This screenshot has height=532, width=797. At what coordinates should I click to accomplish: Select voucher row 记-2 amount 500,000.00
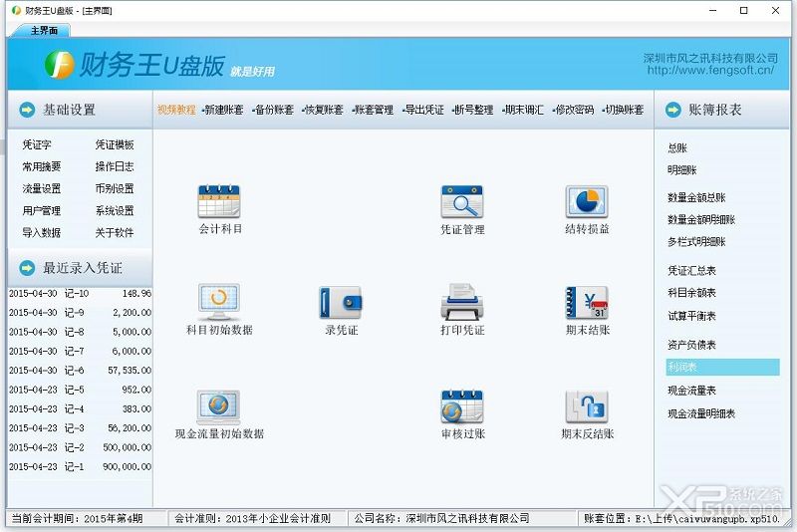80,447
